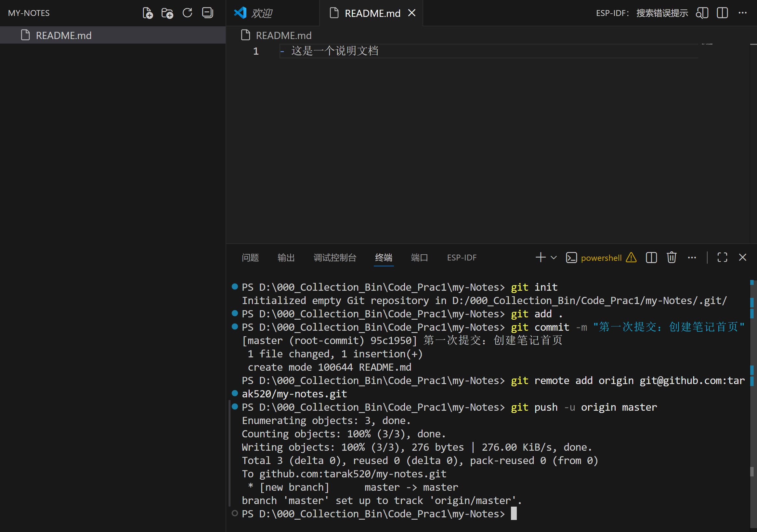
Task: Split the terminal panel
Action: (651, 258)
